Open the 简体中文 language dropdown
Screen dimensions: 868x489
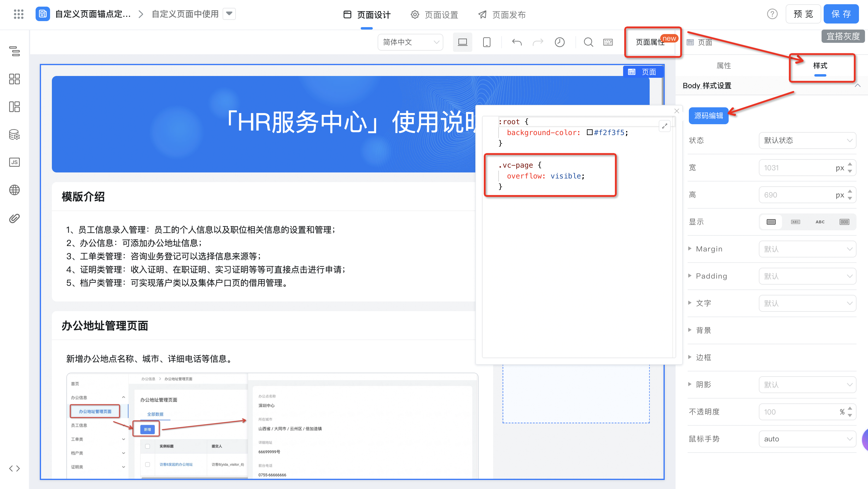point(410,42)
